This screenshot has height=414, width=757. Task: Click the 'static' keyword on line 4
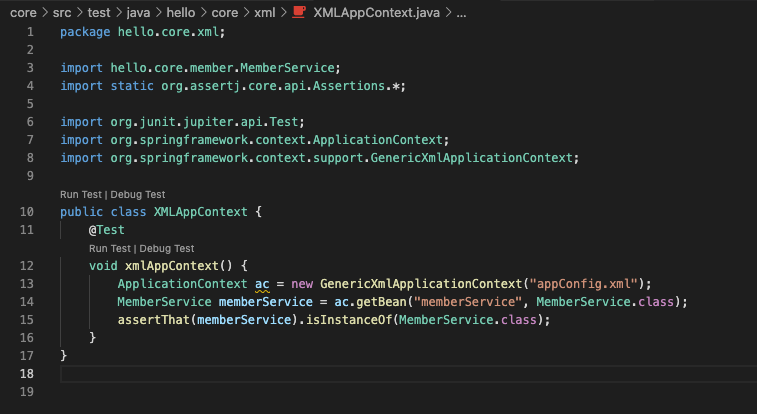click(132, 86)
